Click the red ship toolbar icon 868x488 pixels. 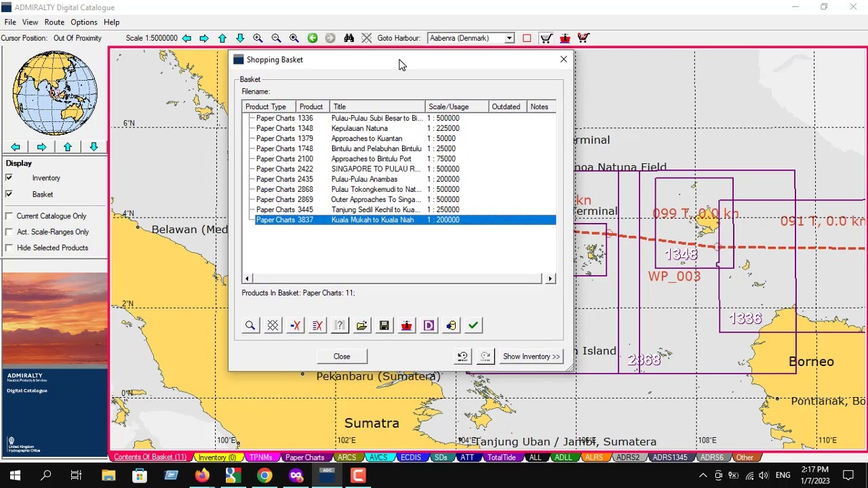[x=565, y=39]
